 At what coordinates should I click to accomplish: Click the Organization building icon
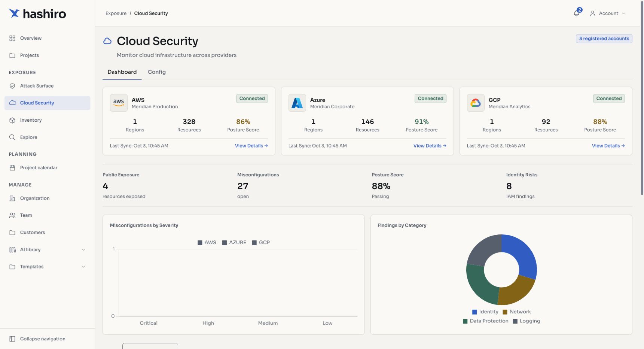12,198
